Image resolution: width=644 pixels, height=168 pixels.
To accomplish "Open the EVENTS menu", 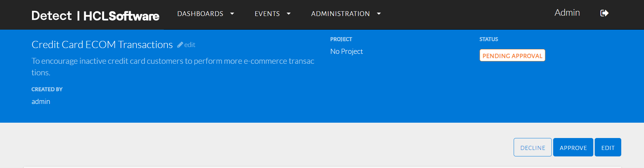I will 267,14.
